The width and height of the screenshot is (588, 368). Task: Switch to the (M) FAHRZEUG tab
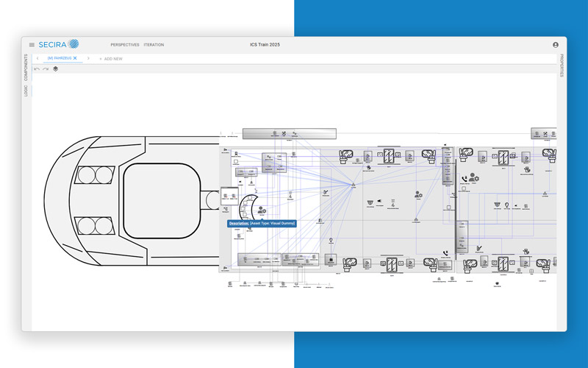click(x=60, y=58)
